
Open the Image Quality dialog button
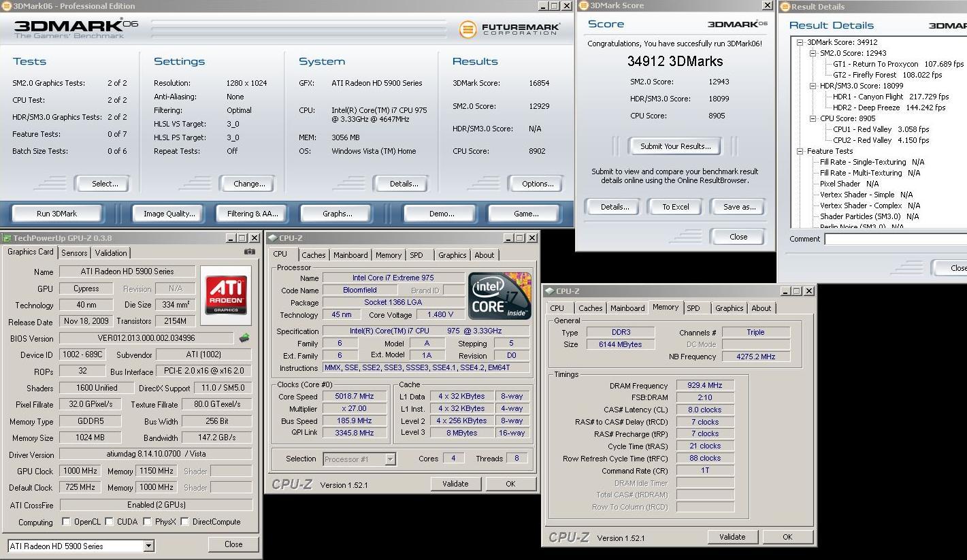click(169, 214)
